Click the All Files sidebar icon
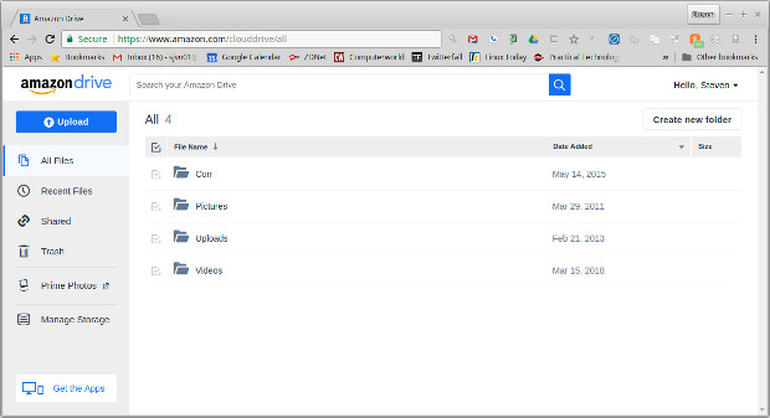Viewport: 770px width, 418px height. pyautogui.click(x=24, y=161)
